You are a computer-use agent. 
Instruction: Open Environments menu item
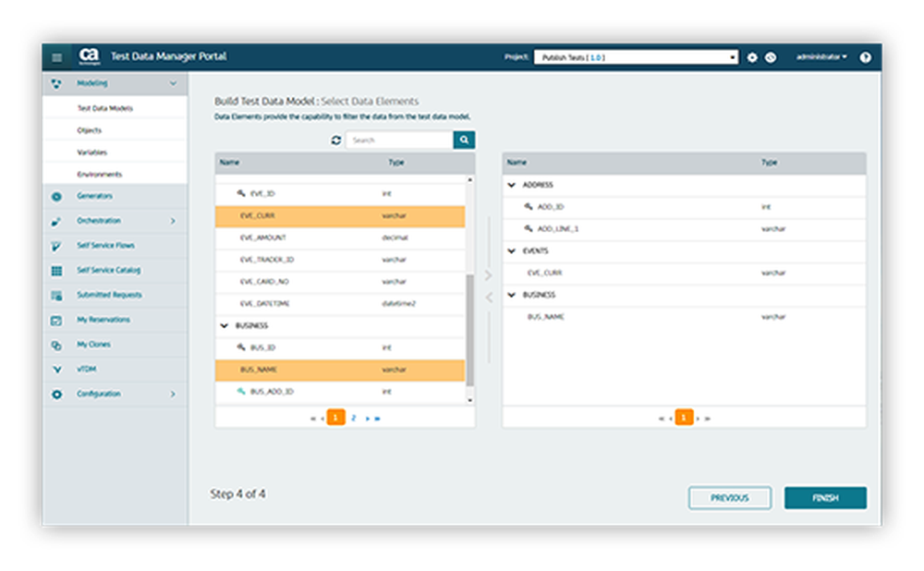point(100,175)
